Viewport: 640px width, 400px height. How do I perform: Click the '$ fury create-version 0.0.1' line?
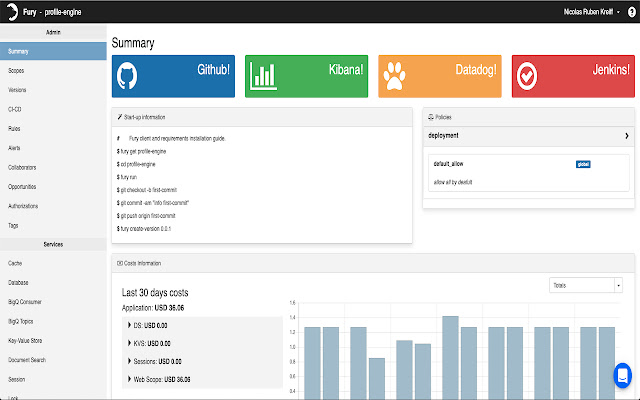click(144, 229)
